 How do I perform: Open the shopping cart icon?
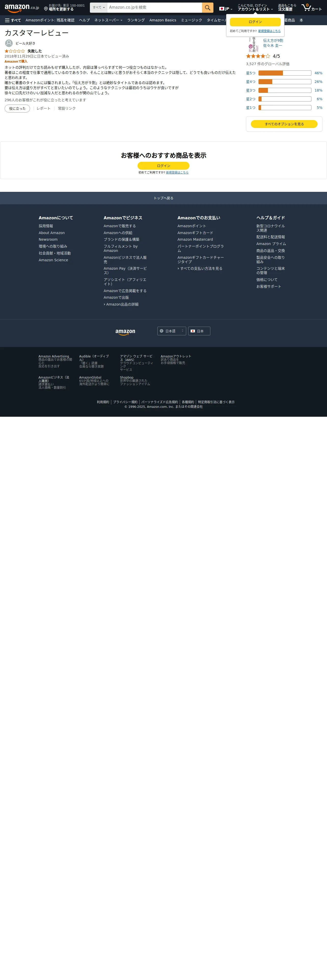(x=311, y=8)
